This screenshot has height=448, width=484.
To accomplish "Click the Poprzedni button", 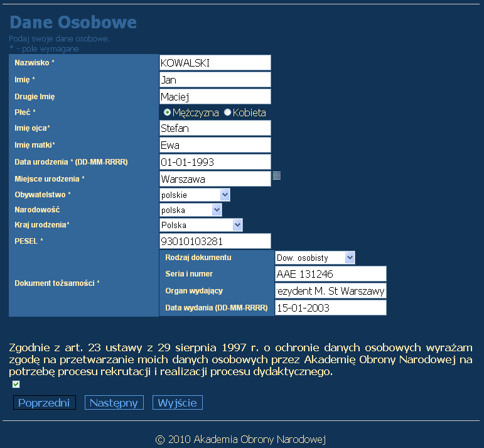I will [x=44, y=403].
